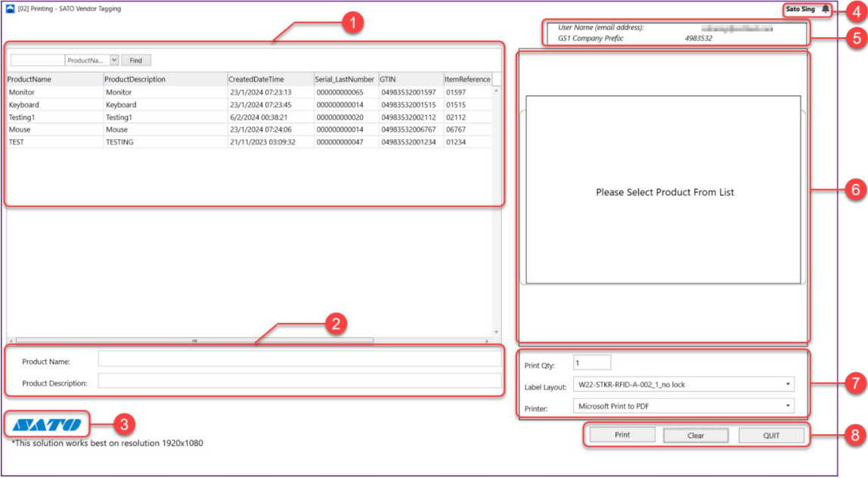Click the Find button
Screen dimensions: 868x478
pyautogui.click(x=135, y=60)
